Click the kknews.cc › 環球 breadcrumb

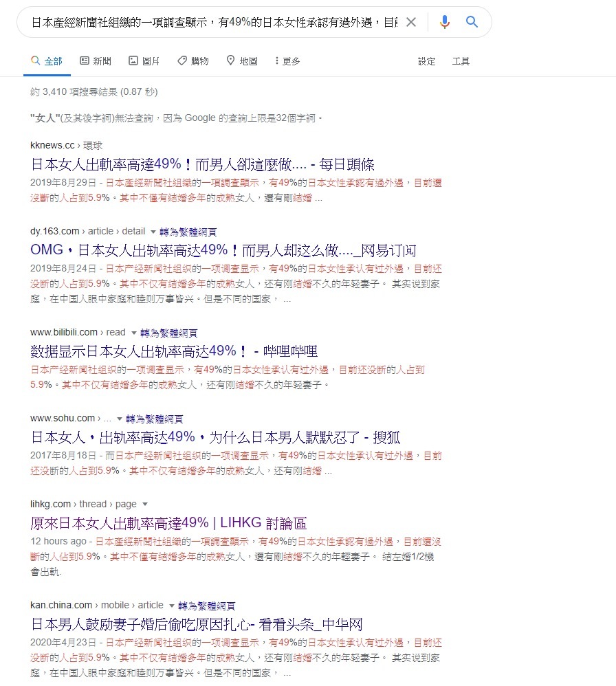click(x=67, y=145)
